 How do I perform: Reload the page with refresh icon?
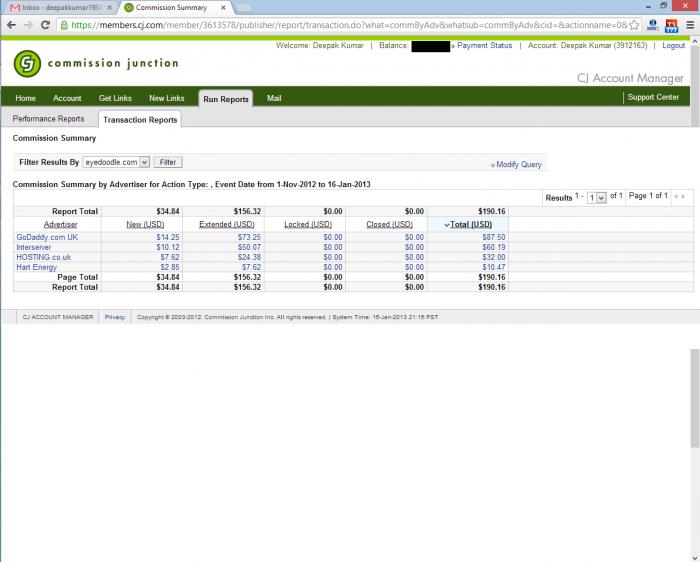(x=45, y=25)
